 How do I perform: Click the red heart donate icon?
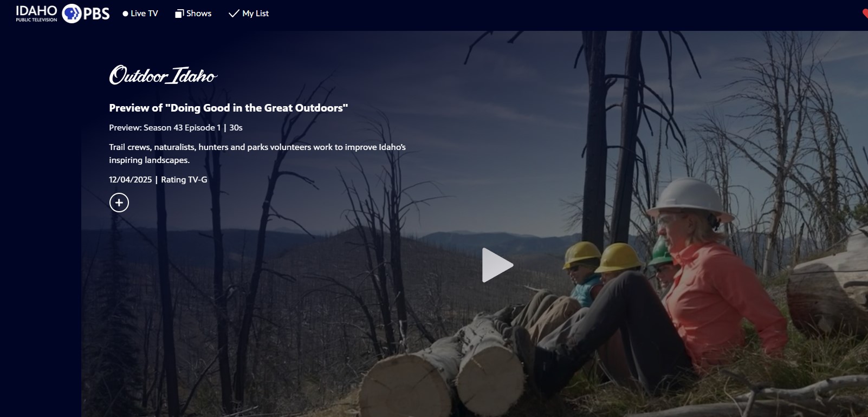tap(865, 14)
